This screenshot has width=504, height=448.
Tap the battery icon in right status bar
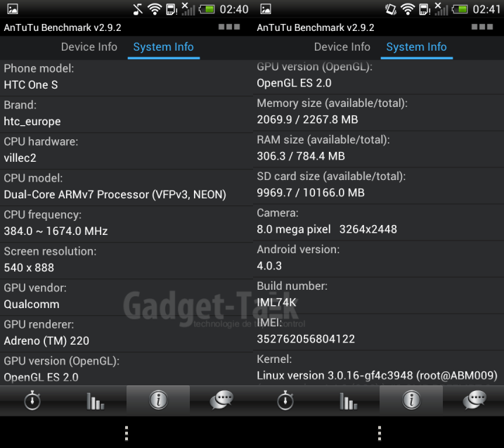(x=460, y=9)
